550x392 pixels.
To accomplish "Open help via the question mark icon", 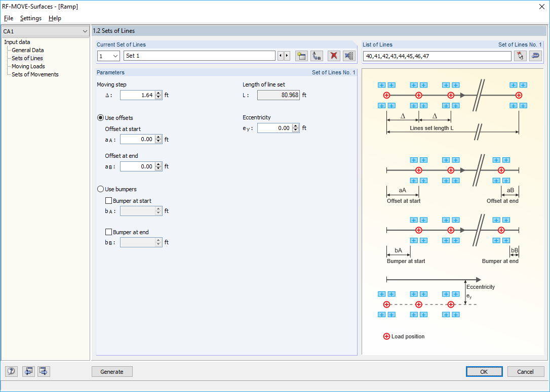I will tap(11, 371).
